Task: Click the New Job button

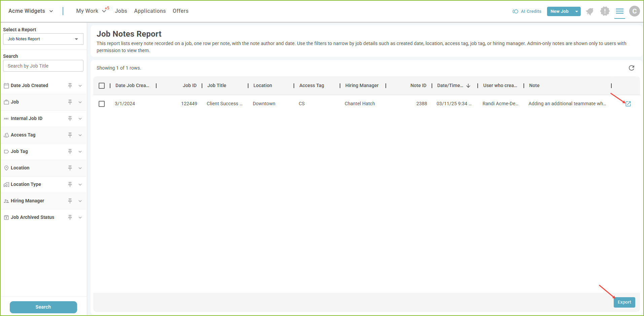Action: (560, 11)
